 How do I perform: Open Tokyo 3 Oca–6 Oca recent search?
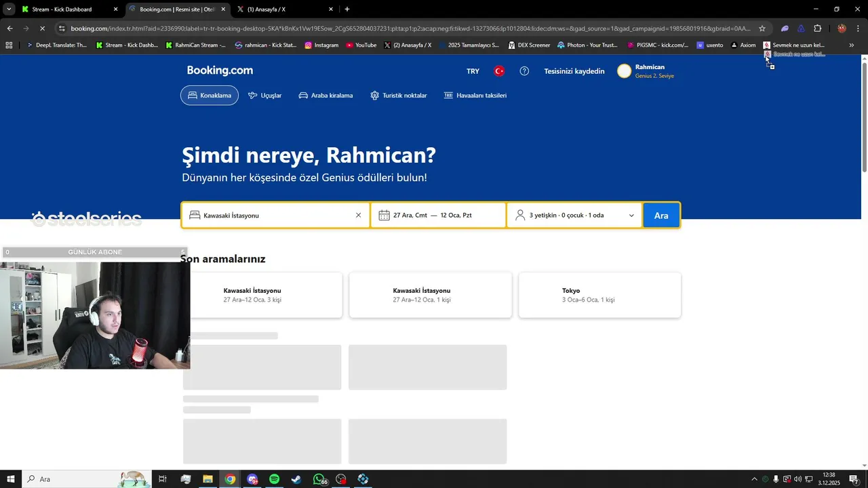(x=599, y=295)
